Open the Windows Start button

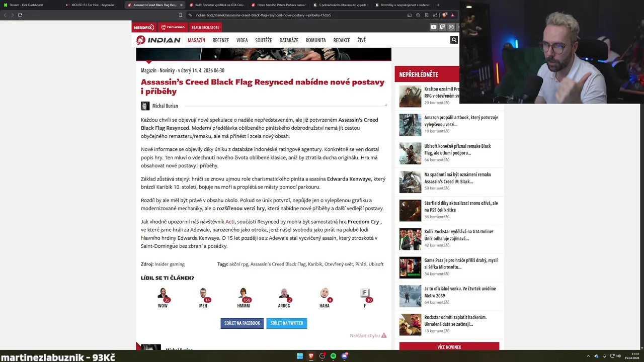pyautogui.click(x=300, y=356)
